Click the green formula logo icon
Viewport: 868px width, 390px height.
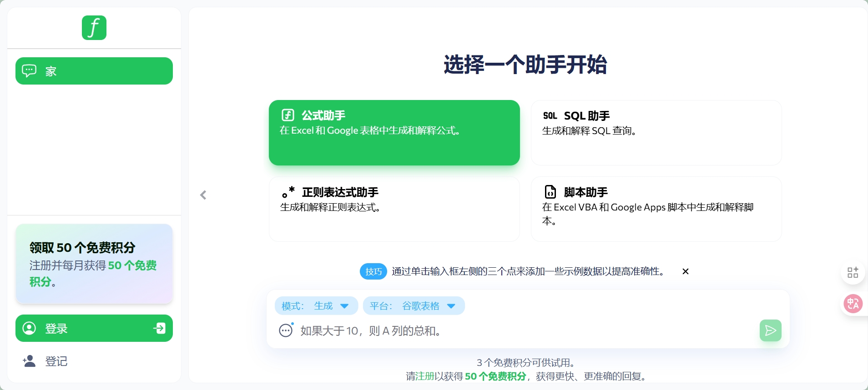pyautogui.click(x=94, y=28)
